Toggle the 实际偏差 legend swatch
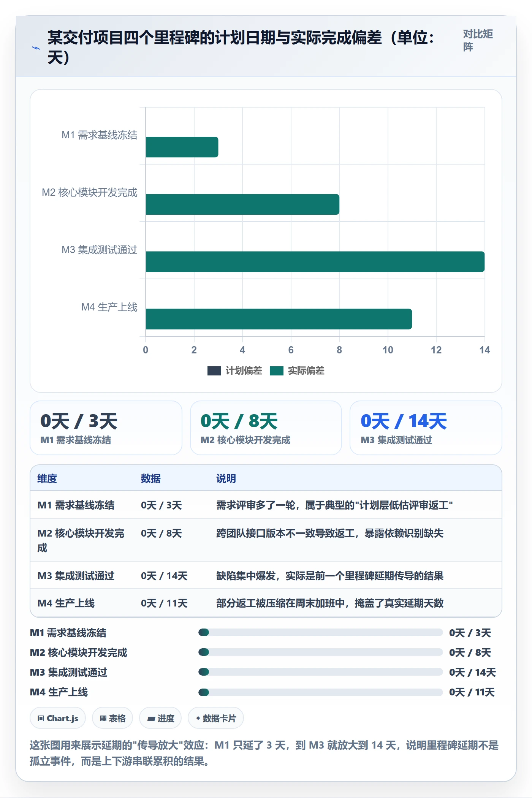 click(x=277, y=371)
